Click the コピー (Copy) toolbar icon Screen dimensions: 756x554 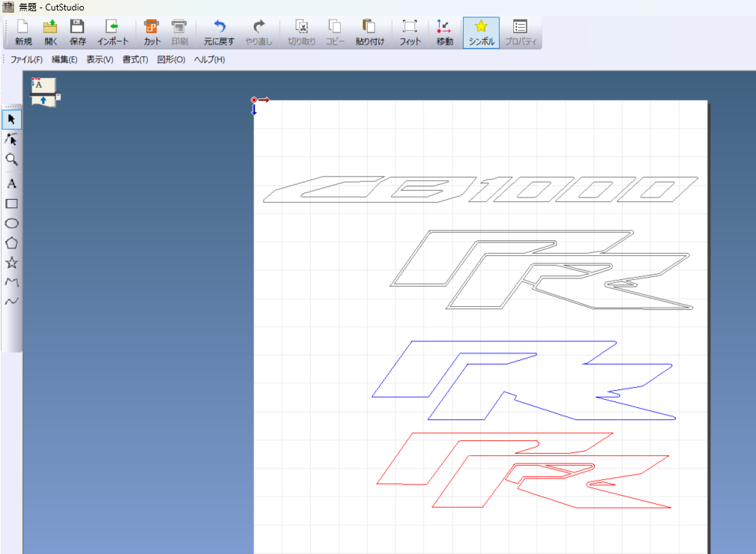(335, 33)
